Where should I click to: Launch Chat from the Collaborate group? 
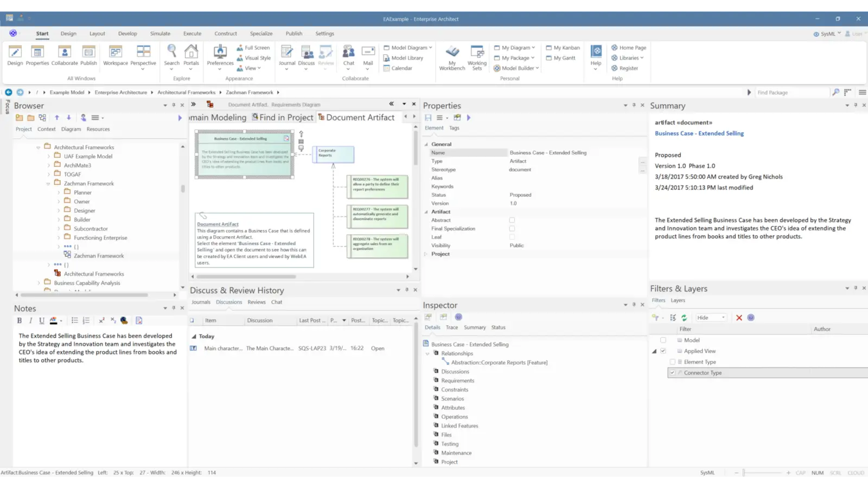348,56
